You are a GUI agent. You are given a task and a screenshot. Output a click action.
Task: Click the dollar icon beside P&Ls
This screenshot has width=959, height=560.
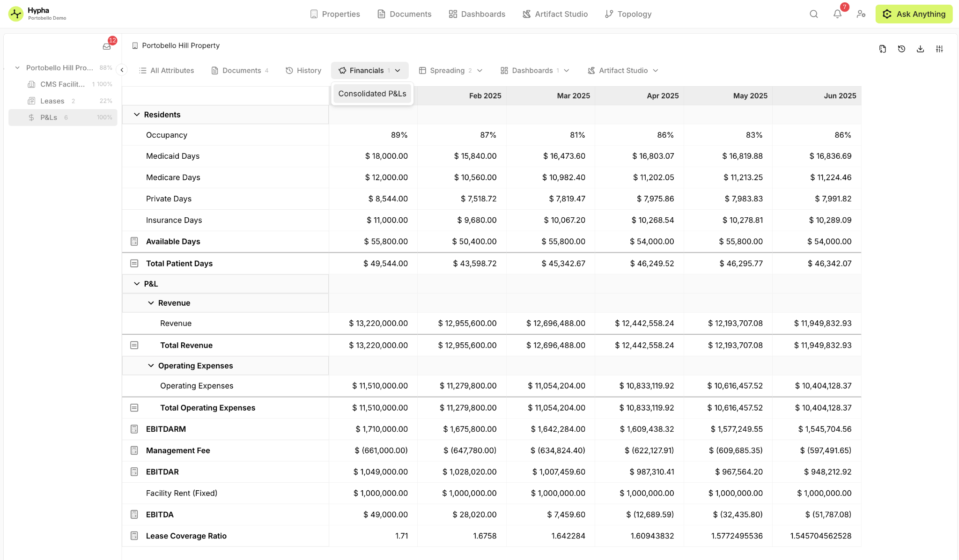[31, 118]
